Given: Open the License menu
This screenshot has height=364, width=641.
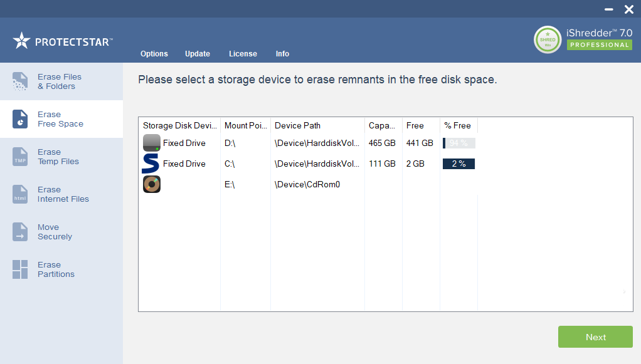Looking at the screenshot, I should [243, 54].
